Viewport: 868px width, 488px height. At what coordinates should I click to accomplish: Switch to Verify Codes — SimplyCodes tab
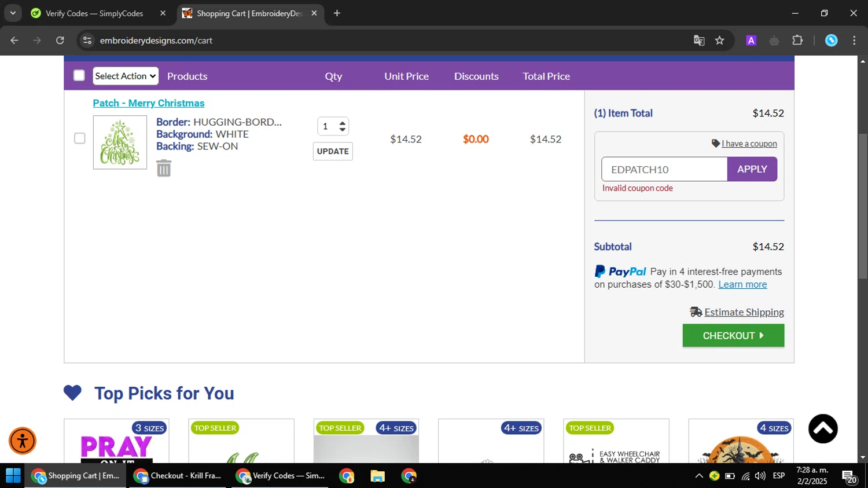pos(94,13)
